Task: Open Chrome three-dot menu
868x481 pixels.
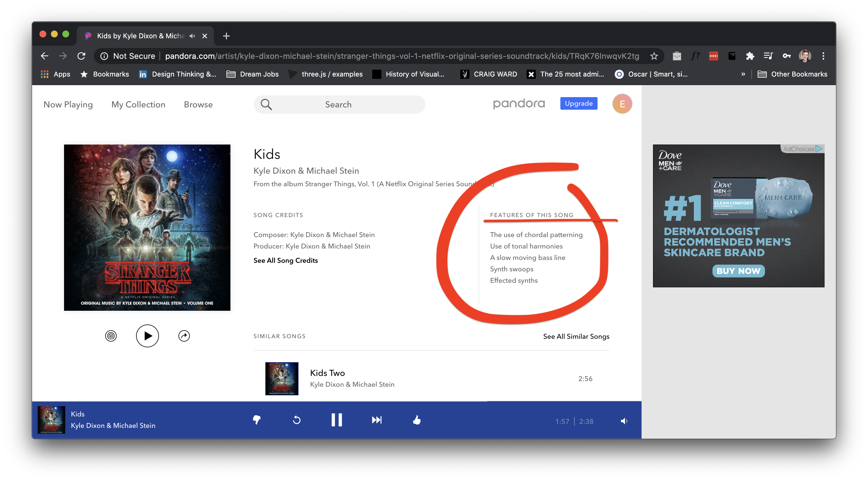Action: tap(823, 56)
